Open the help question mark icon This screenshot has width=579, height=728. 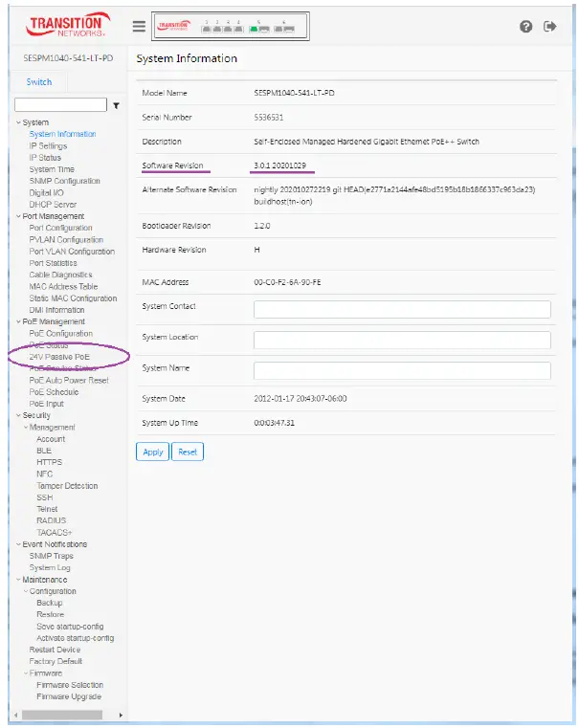[525, 27]
